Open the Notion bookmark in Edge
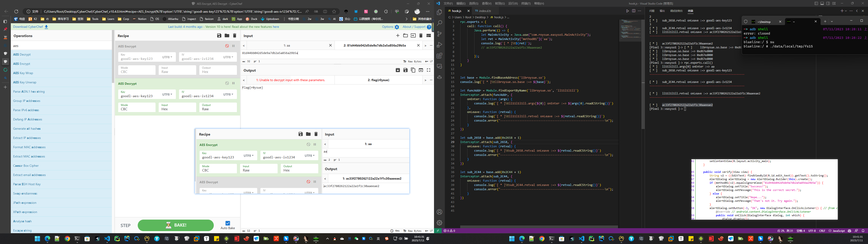The width and height of the screenshot is (868, 244). click(x=139, y=19)
